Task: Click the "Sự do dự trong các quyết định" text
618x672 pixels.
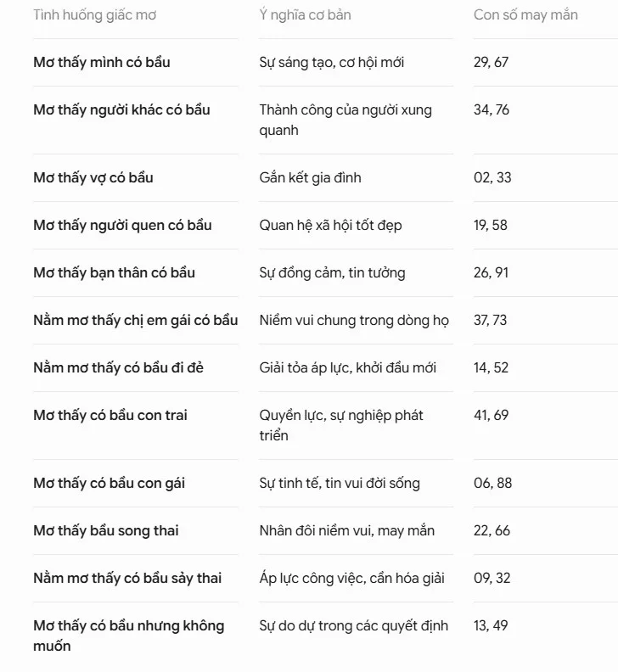Action: point(353,626)
